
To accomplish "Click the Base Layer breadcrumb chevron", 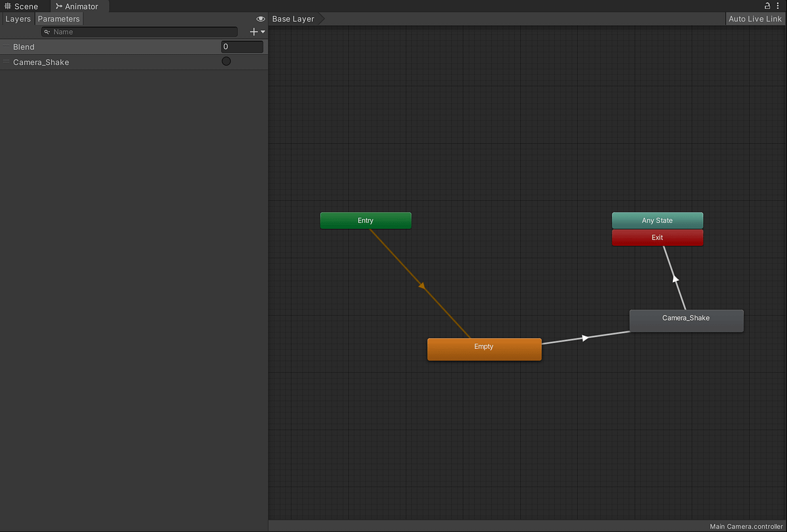I will click(x=321, y=18).
